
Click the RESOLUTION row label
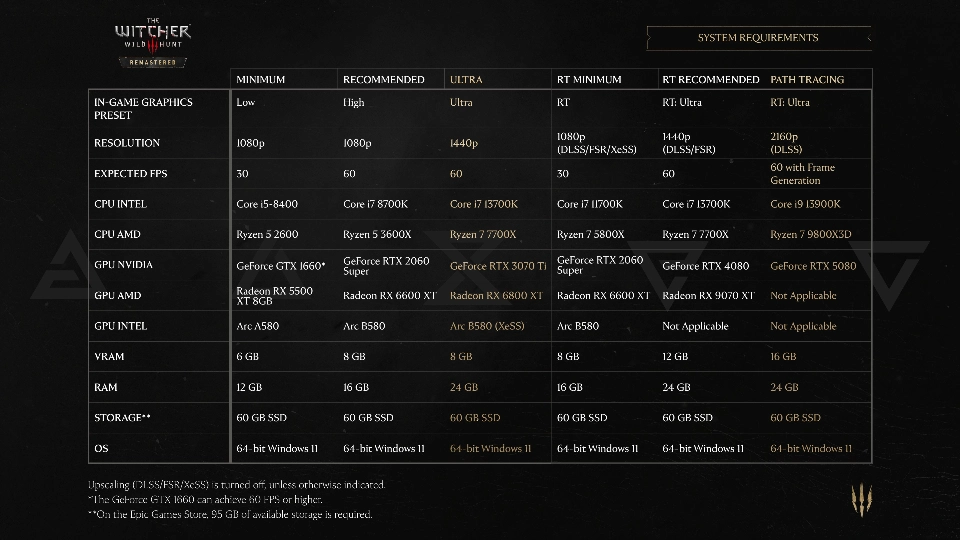tap(127, 143)
